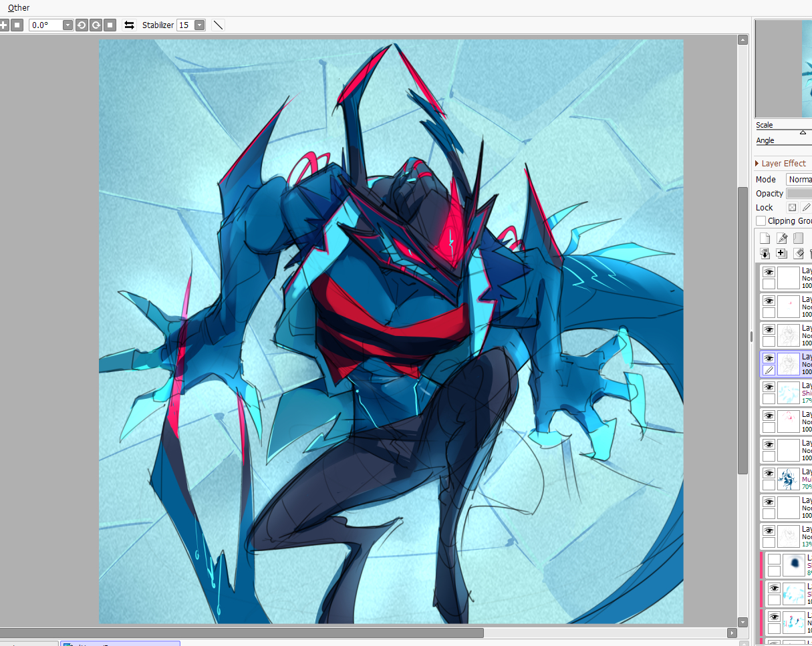Open the Stabilizer value dropdown
The width and height of the screenshot is (812, 646).
coord(200,25)
